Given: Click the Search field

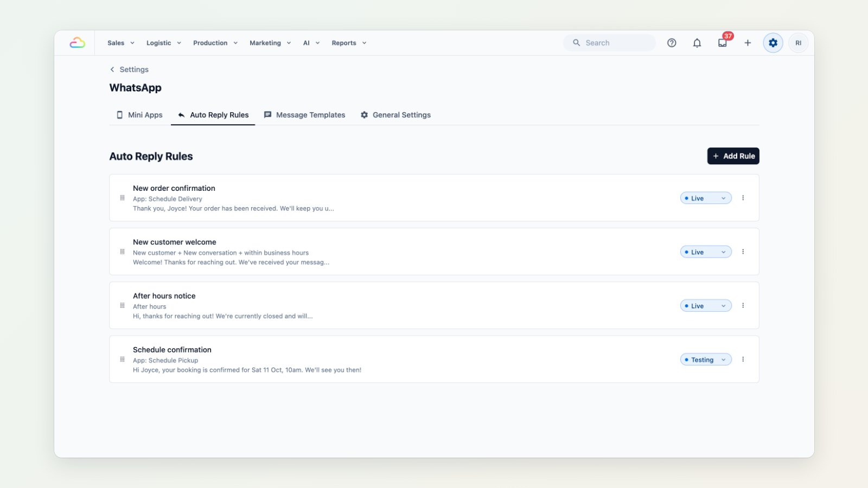Looking at the screenshot, I should 609,43.
